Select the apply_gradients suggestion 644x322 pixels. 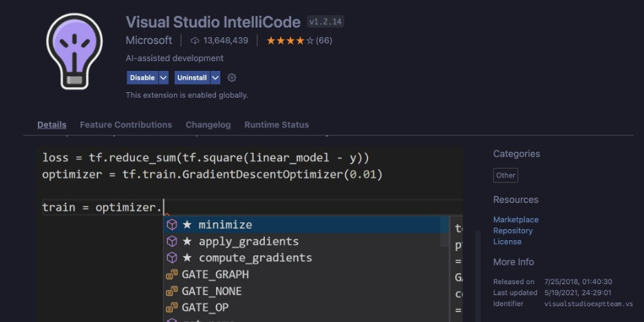(306, 241)
